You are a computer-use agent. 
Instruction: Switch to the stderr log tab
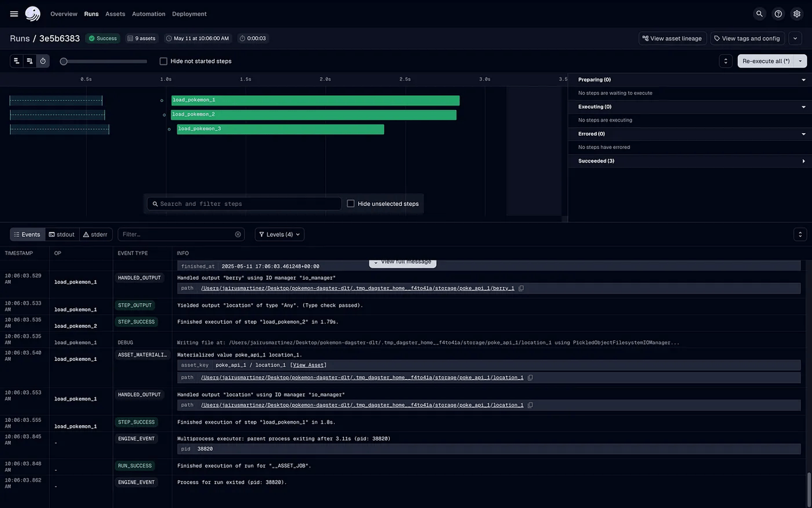(x=96, y=235)
